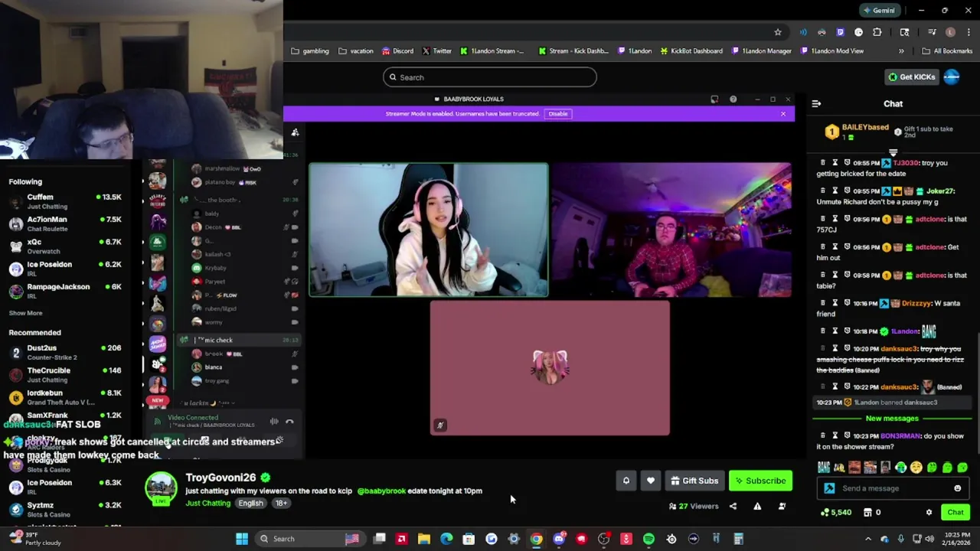Open the vacation bookmarks folder
The width and height of the screenshot is (980, 551).
(356, 51)
